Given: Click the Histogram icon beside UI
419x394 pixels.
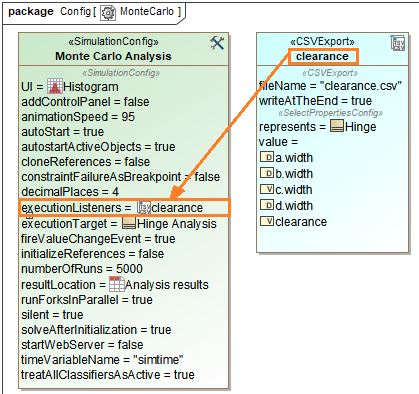Looking at the screenshot, I should [x=55, y=86].
